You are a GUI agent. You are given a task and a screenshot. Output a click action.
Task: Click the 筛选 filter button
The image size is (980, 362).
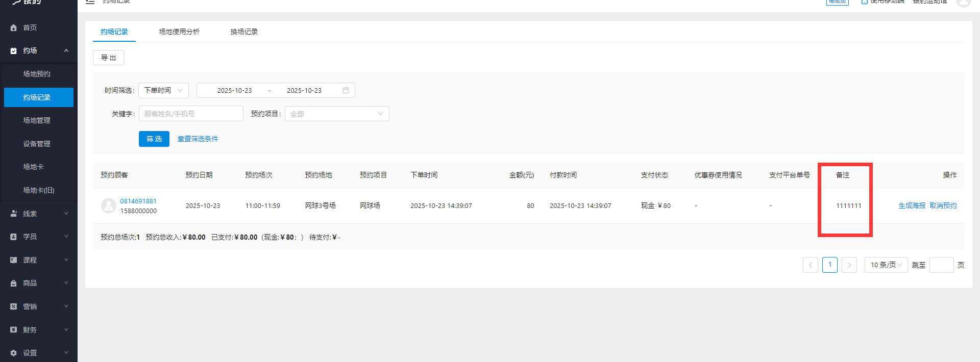pyautogui.click(x=154, y=139)
